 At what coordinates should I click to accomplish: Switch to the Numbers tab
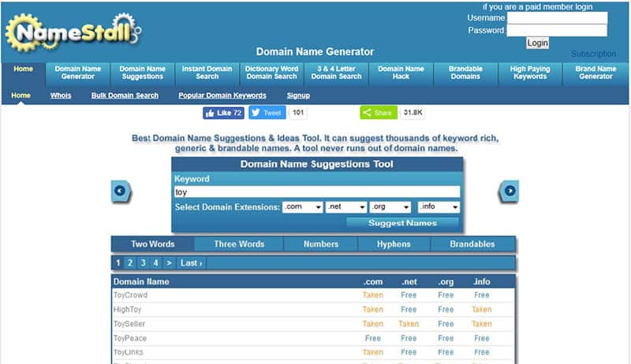[x=321, y=244]
